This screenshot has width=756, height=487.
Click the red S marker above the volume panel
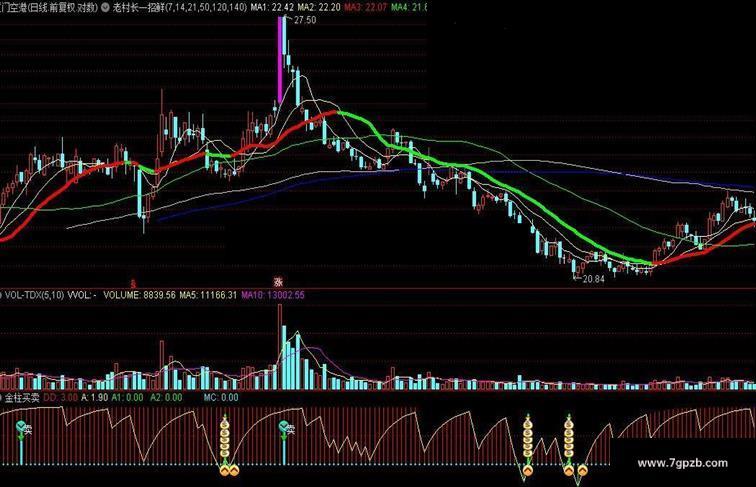(x=134, y=282)
